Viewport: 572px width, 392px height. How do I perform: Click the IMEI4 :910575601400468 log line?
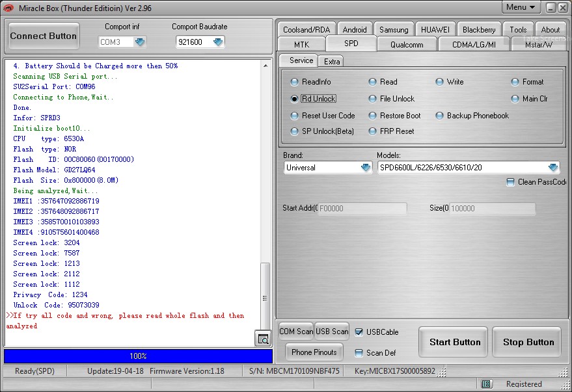click(56, 232)
